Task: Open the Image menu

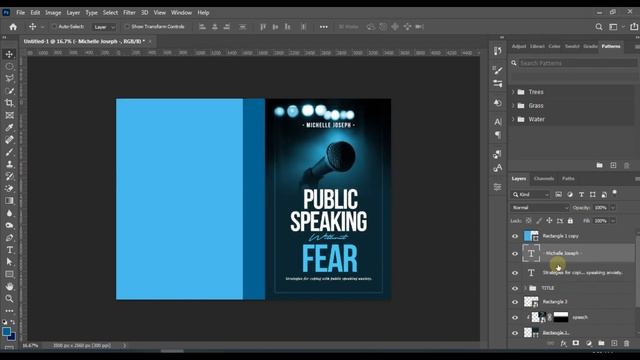Action: coord(53,13)
